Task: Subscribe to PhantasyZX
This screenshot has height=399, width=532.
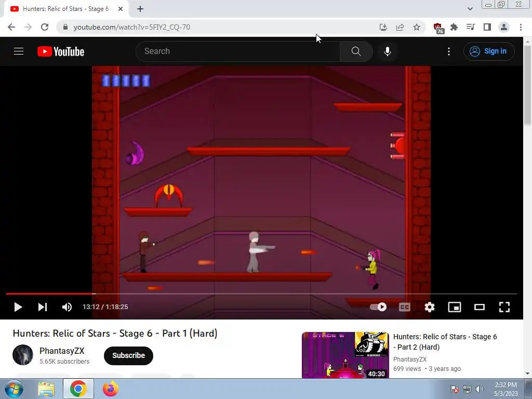Action: coord(129,355)
